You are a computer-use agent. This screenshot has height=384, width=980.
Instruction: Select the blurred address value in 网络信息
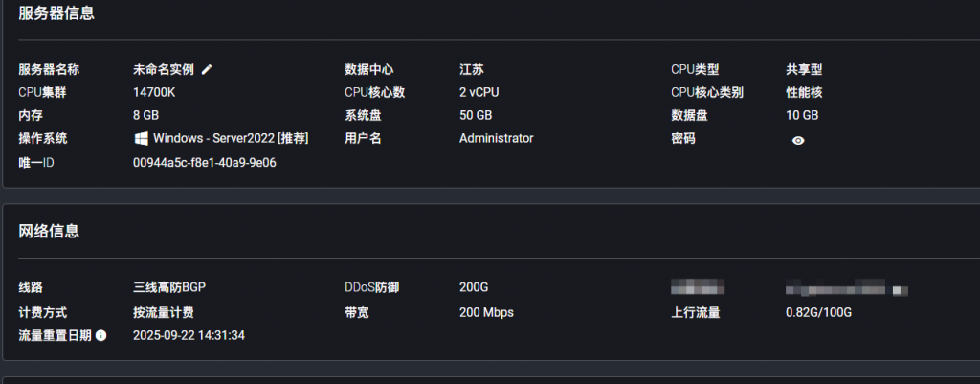[846, 288]
